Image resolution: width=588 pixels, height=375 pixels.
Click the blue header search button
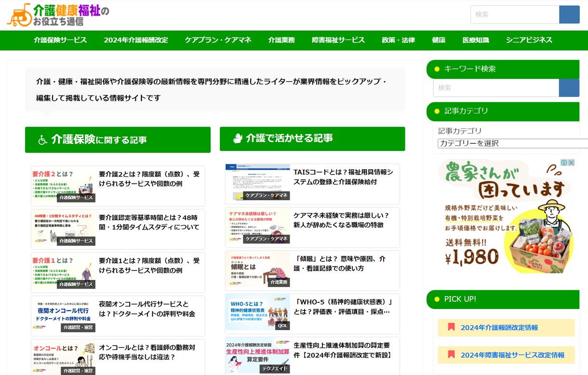click(569, 14)
